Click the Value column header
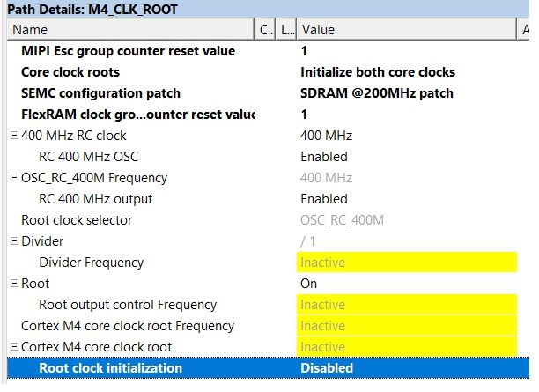539x392 pixels. tap(405, 30)
